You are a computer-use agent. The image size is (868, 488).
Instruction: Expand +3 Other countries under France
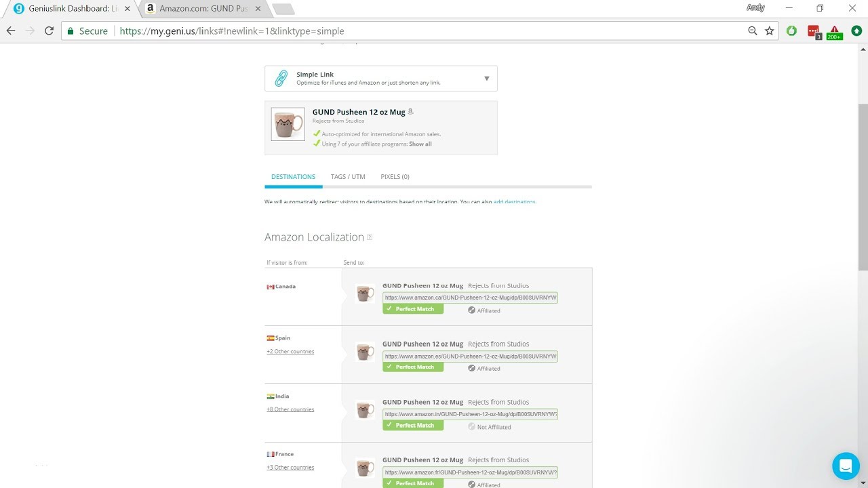pos(290,467)
